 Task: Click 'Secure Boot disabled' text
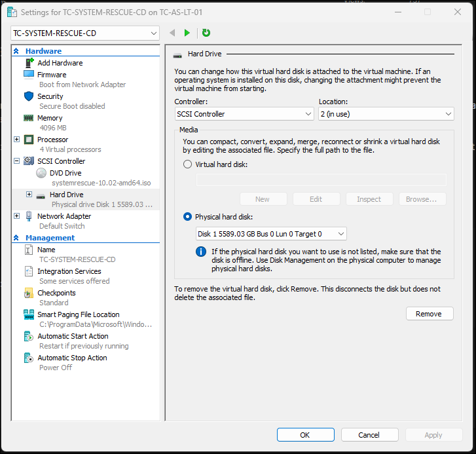click(72, 106)
